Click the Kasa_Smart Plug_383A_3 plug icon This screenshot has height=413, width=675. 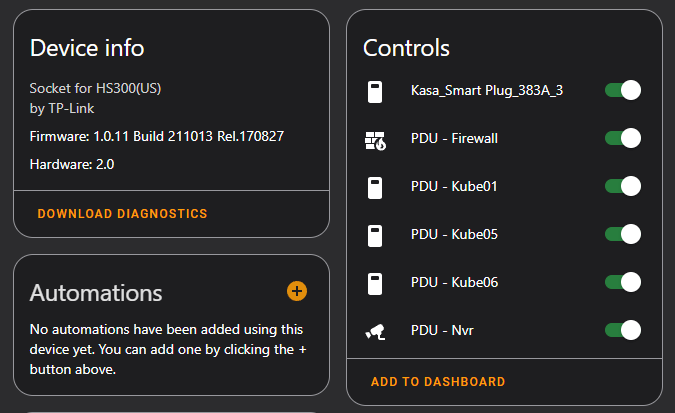click(375, 92)
